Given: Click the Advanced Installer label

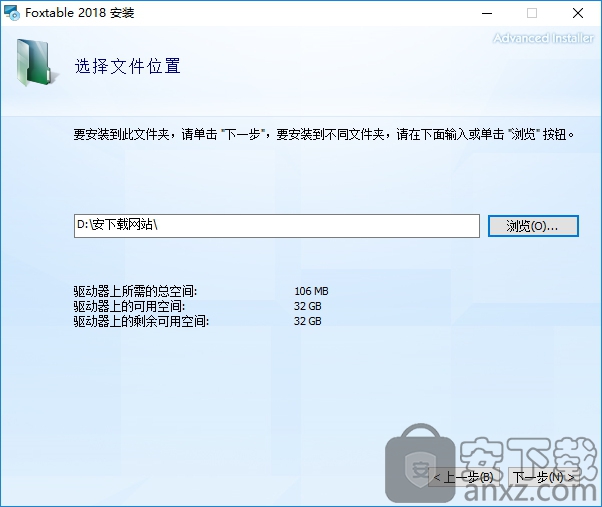Looking at the screenshot, I should click(x=543, y=38).
